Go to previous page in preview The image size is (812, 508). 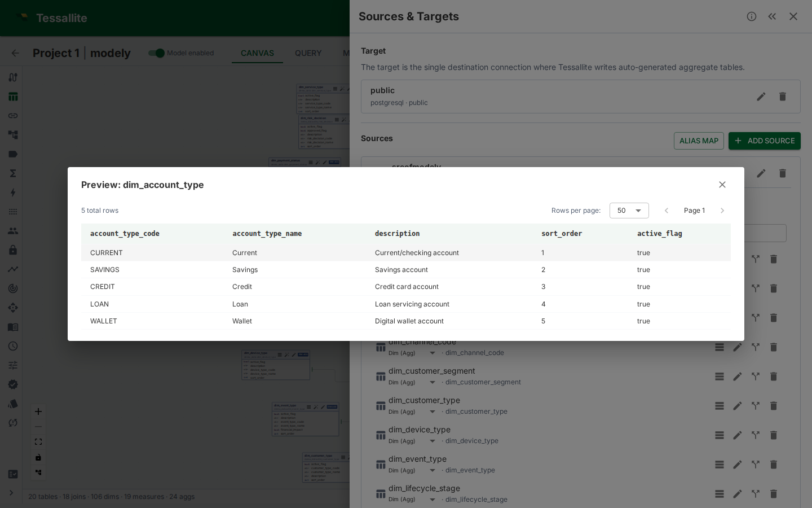coord(667,211)
